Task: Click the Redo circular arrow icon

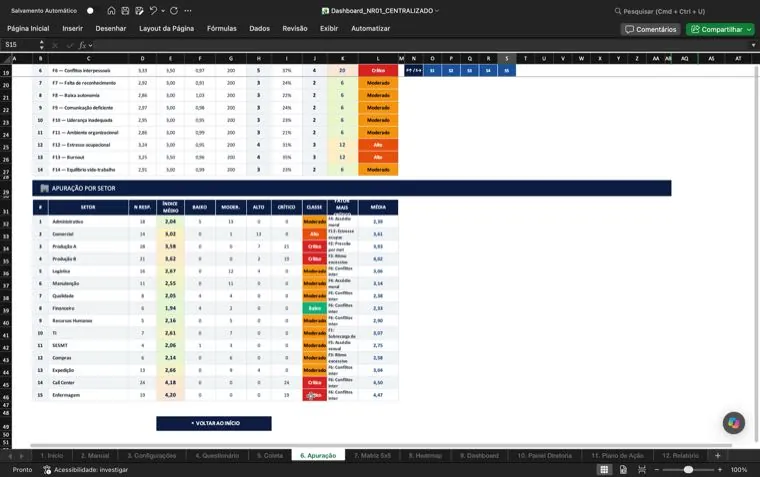Action: click(174, 11)
